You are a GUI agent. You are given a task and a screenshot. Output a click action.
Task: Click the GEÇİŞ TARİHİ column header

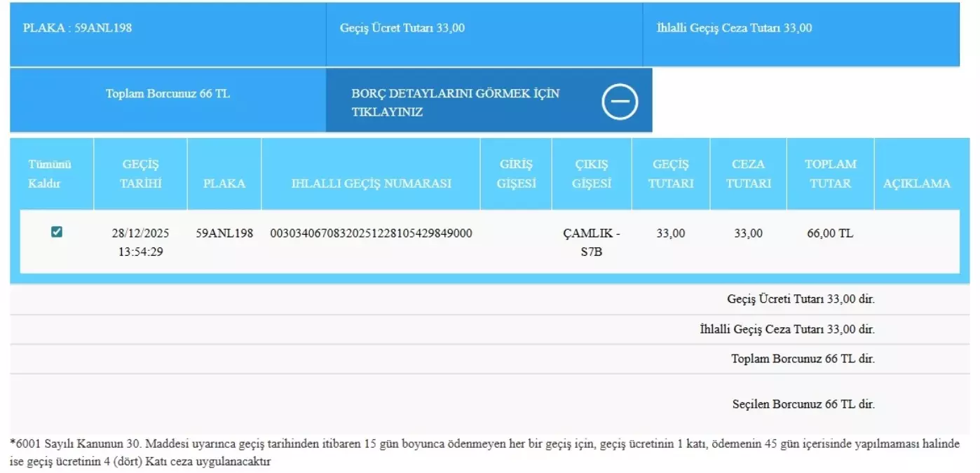140,174
